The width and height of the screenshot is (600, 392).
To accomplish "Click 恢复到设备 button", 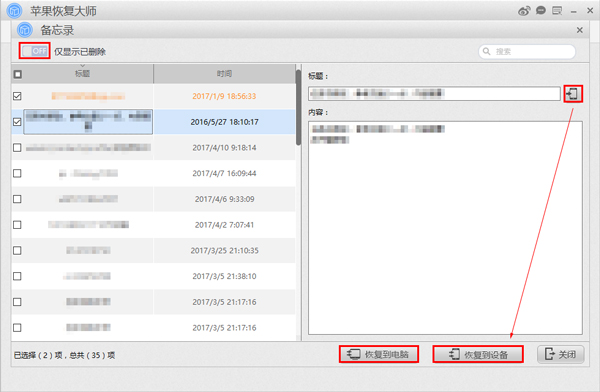I will click(478, 354).
